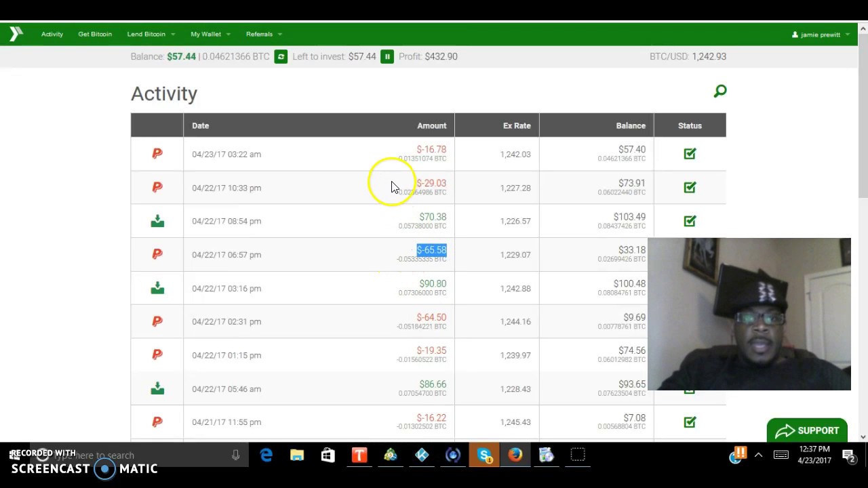Viewport: 868px width, 488px height.
Task: Click the Ex Rate column header
Action: [517, 125]
